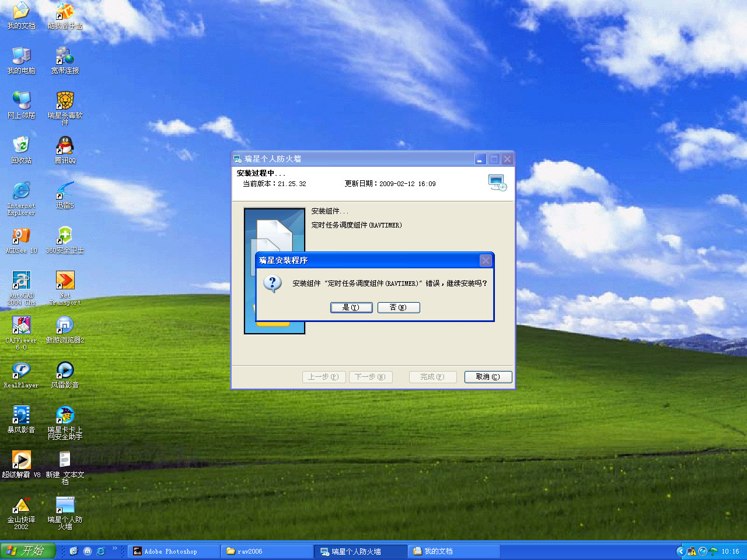Expand hidden system tray icons arrow
The image size is (747, 560).
[680, 551]
